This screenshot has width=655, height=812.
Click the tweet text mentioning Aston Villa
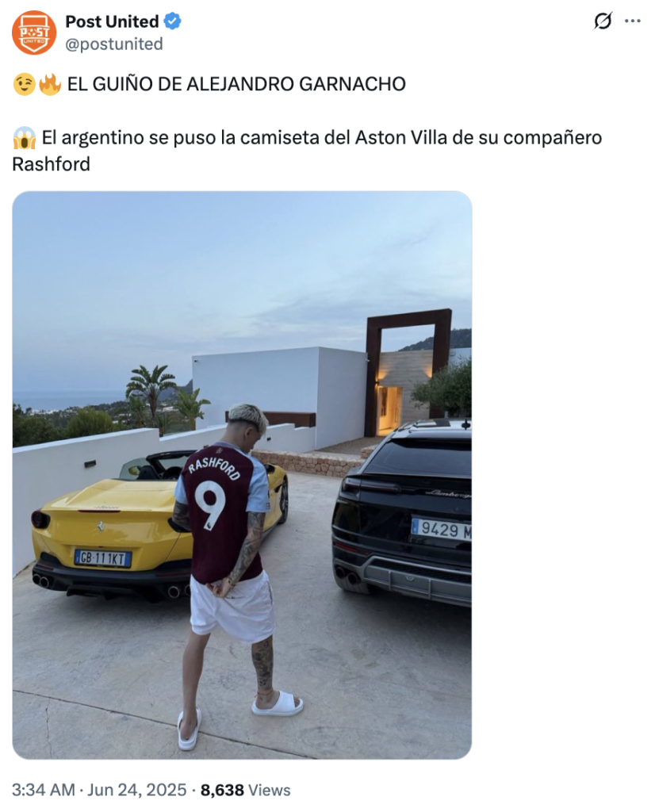point(307,151)
